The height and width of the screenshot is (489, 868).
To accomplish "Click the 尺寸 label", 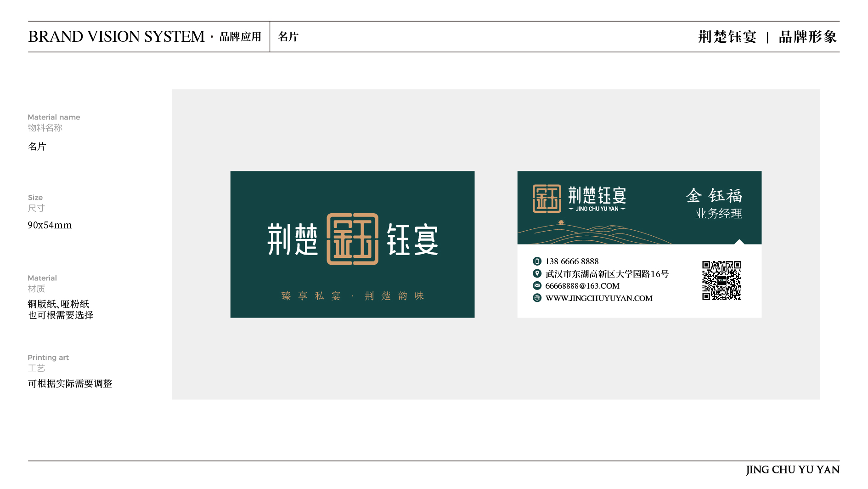I will click(36, 208).
